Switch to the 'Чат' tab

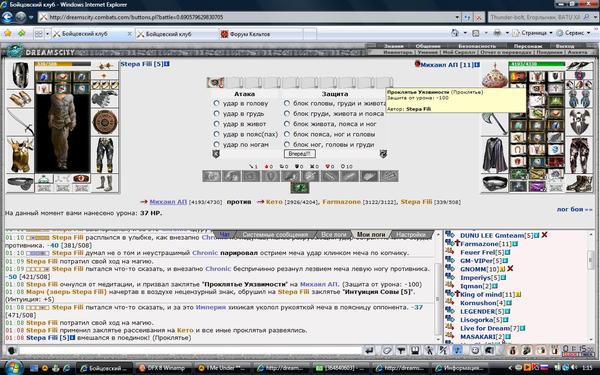(x=225, y=234)
